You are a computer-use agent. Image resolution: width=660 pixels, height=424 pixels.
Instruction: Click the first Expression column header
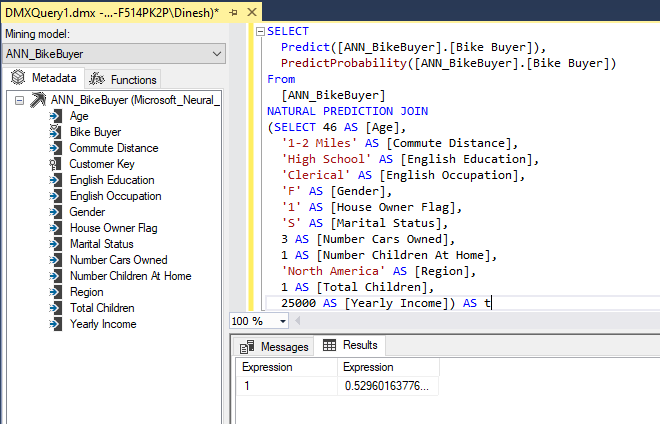coord(287,367)
